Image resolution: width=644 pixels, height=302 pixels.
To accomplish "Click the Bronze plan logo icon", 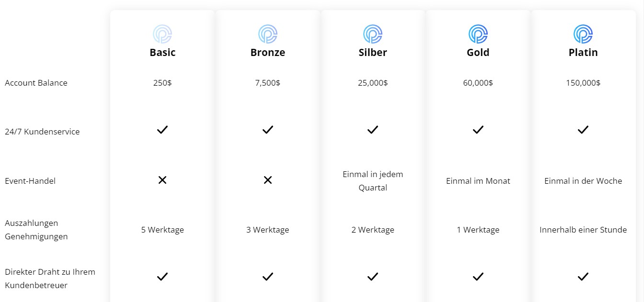I will pyautogui.click(x=268, y=34).
